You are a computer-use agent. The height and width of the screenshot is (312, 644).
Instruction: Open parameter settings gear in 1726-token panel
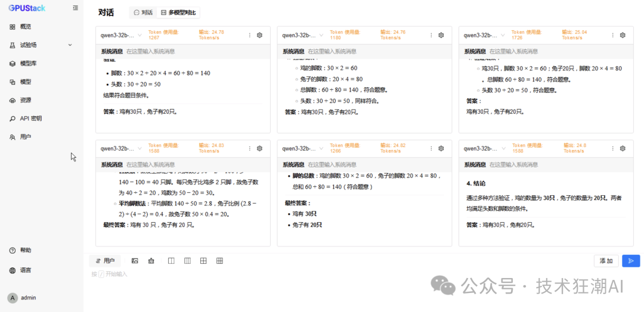click(623, 35)
